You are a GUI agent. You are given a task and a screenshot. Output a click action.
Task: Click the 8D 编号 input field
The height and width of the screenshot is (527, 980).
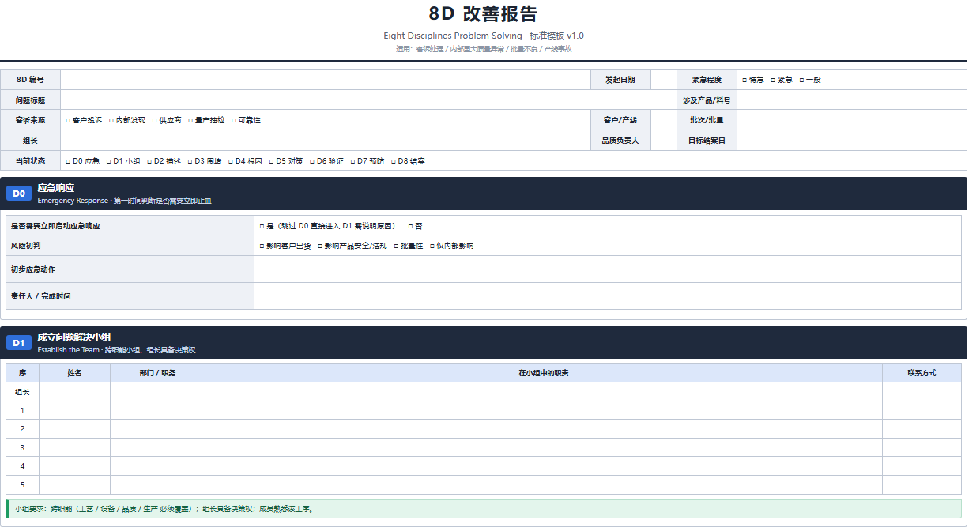(x=326, y=80)
